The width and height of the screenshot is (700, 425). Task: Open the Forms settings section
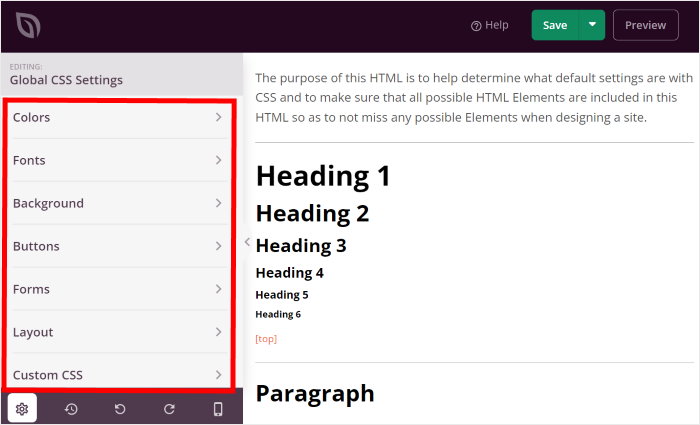click(120, 289)
